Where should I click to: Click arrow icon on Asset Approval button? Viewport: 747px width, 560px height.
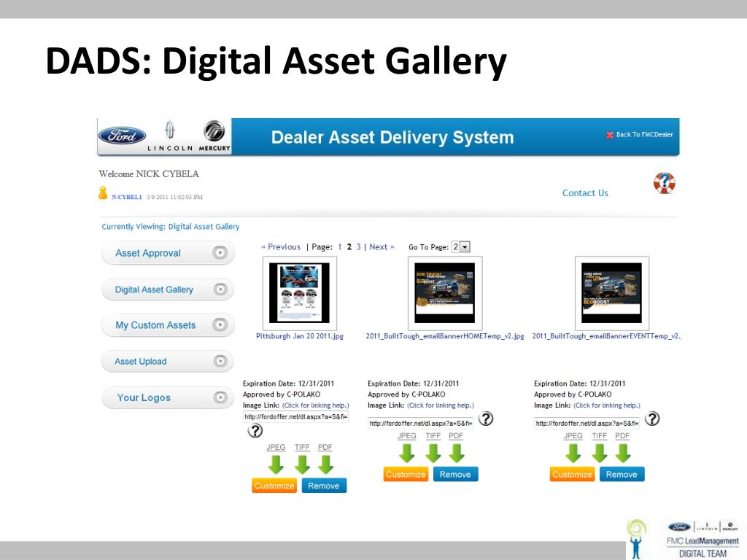tap(220, 253)
